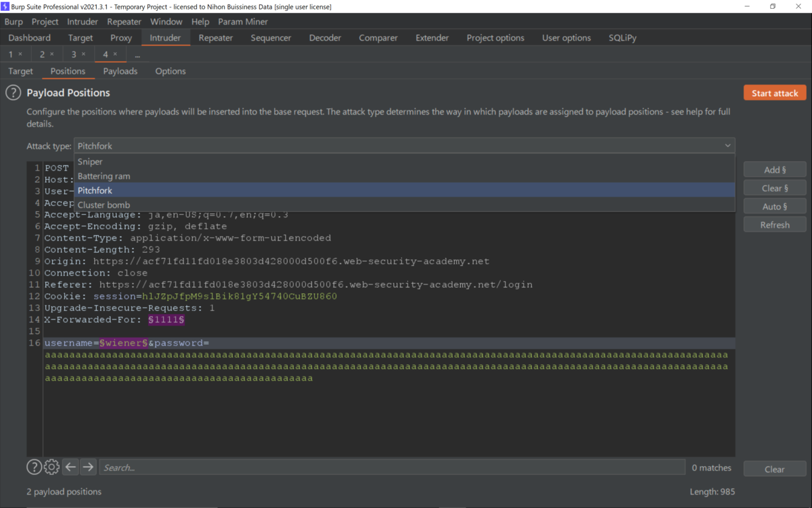Select Battering ram attack type
This screenshot has width=812, height=508.
(x=404, y=176)
